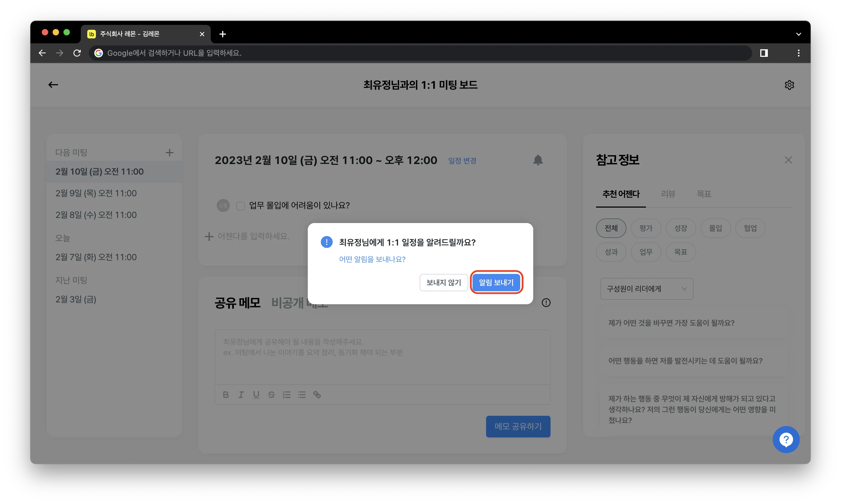Switch to the 공유 메모 tab
The height and width of the screenshot is (504, 841).
pos(237,302)
